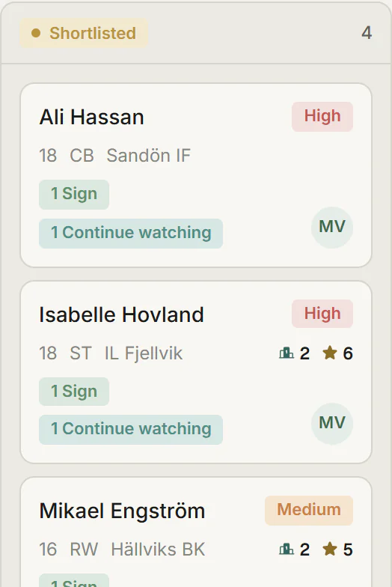Click the MV avatar on Isabelle Hovland's card
Screen dimensions: 392x587
click(x=332, y=424)
